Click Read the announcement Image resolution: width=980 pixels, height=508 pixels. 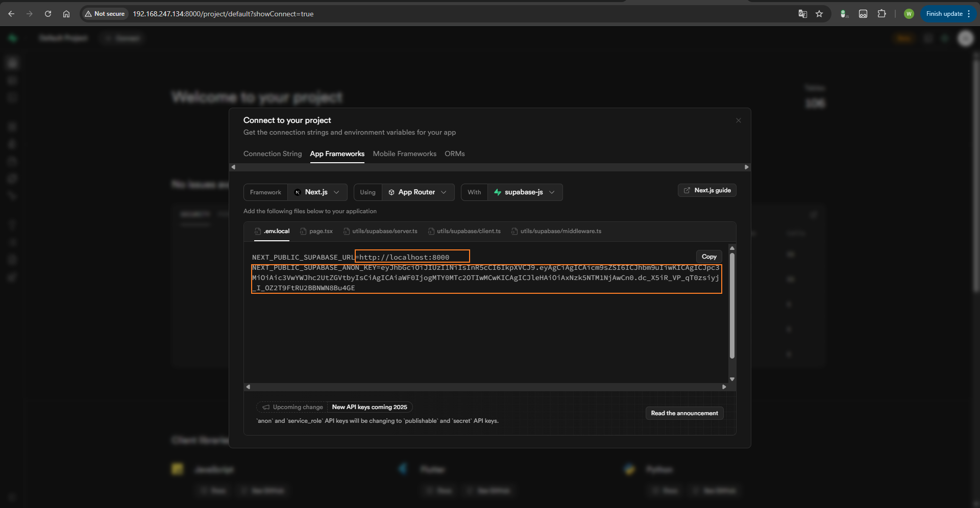click(x=684, y=413)
